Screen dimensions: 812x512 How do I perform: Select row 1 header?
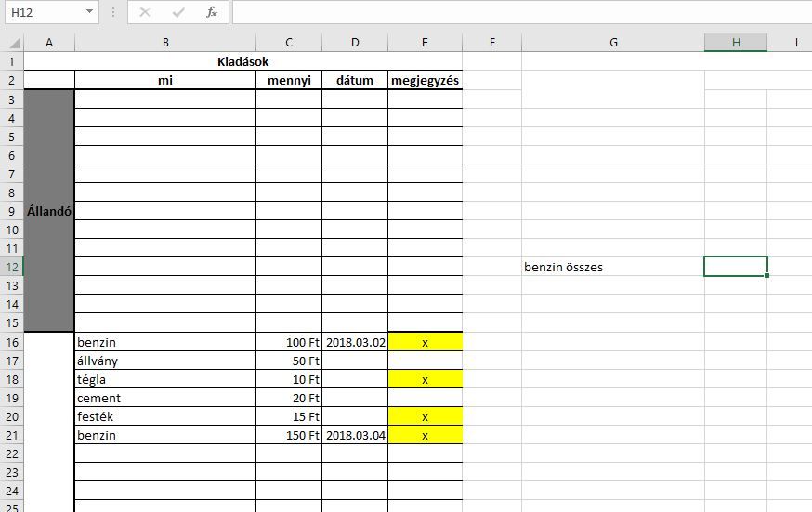[12, 61]
